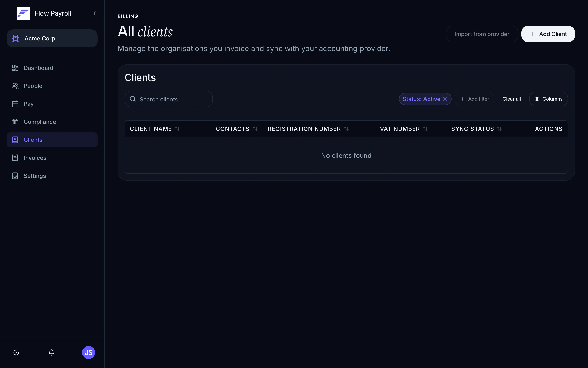Select the Invoices menu item
Image resolution: width=588 pixels, height=368 pixels.
pyautogui.click(x=52, y=158)
